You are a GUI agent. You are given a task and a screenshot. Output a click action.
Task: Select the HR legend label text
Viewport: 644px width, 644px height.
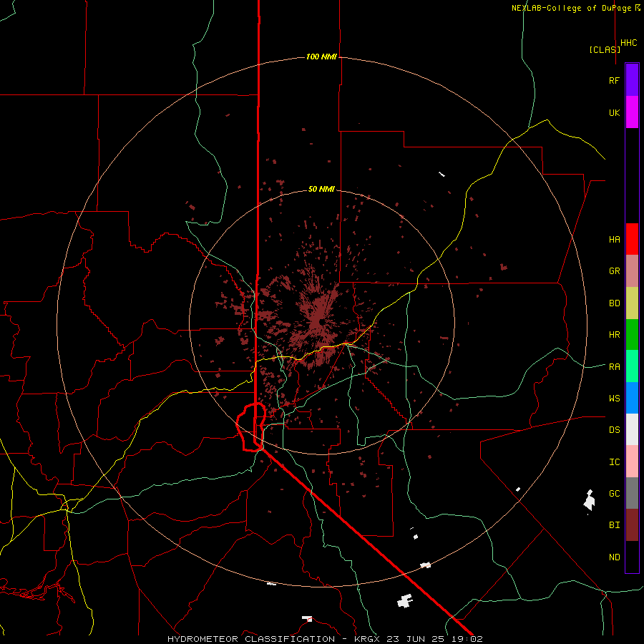point(614,334)
